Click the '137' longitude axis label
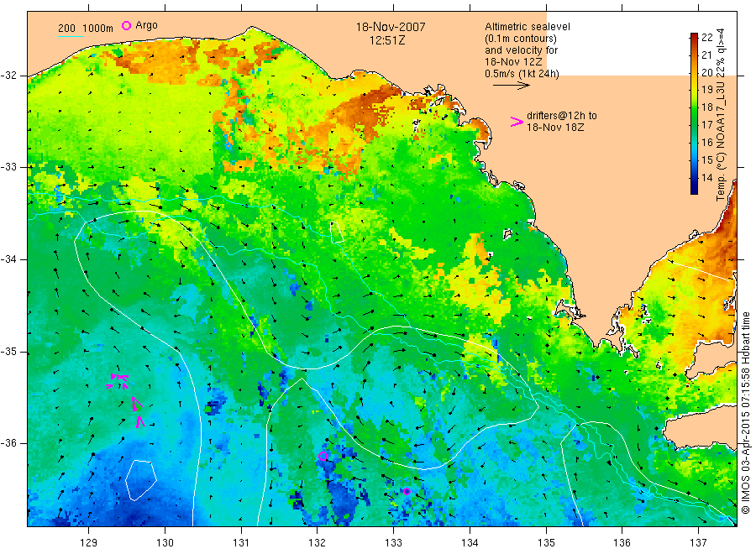This screenshot has height=554, width=756. (698, 543)
